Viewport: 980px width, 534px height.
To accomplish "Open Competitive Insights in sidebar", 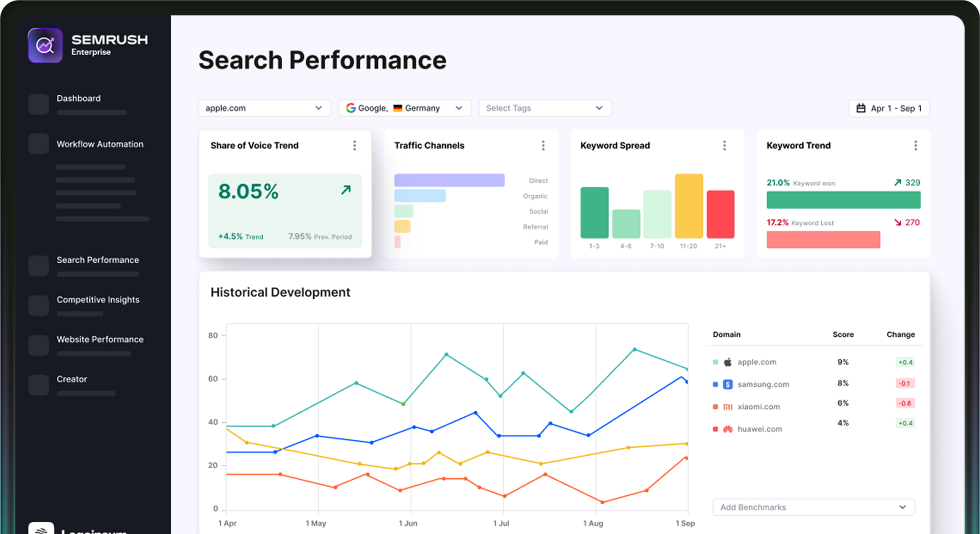I will tap(98, 300).
